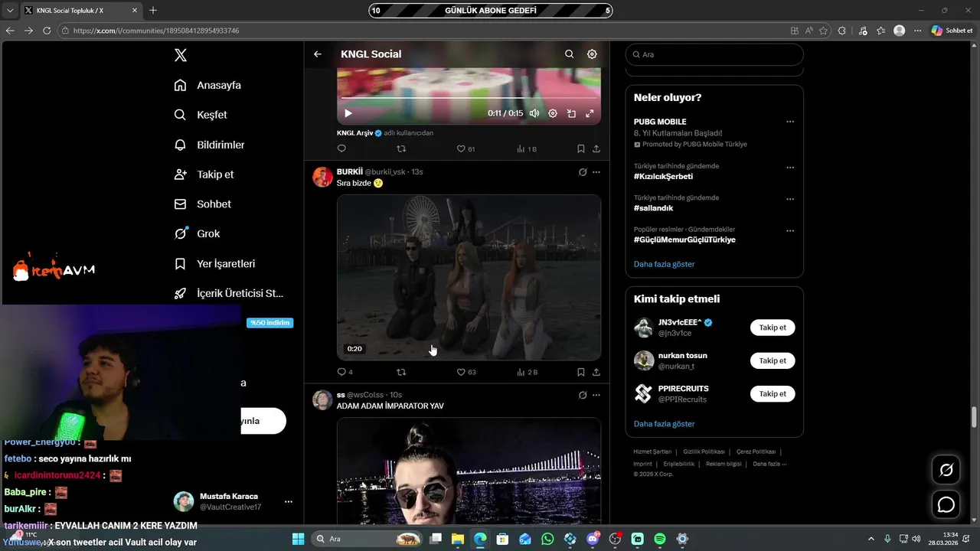
Task: Open Grok icon on ss's post
Action: click(x=583, y=396)
